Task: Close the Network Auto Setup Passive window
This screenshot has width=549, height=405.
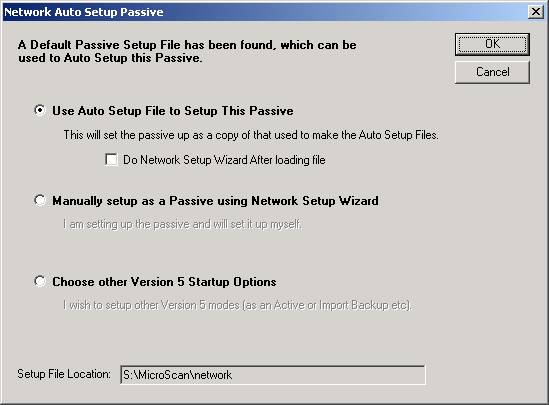Action: click(536, 12)
